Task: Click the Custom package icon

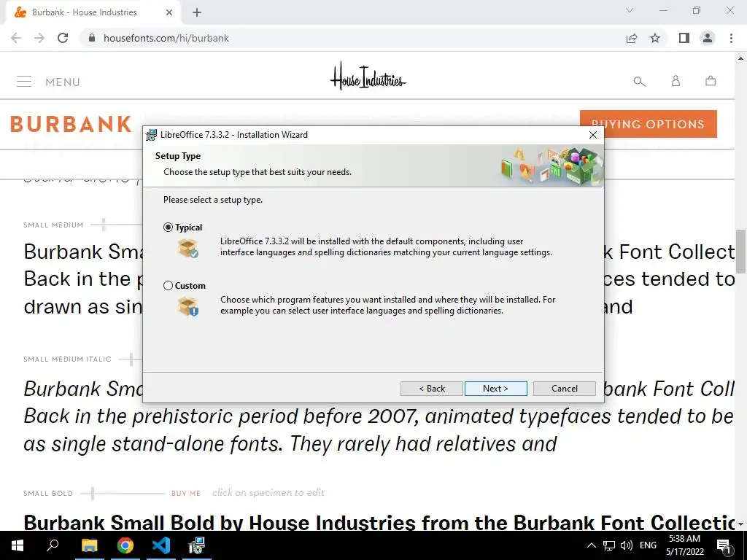Action: [187, 307]
